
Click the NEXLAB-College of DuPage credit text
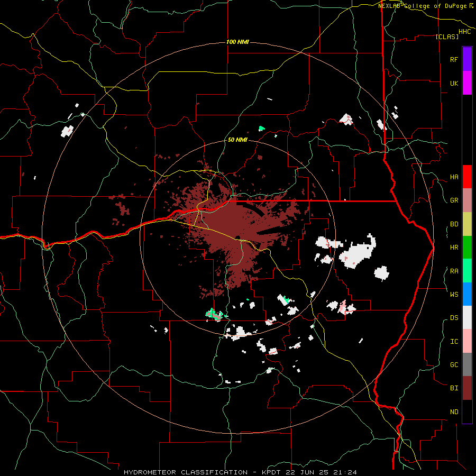(423, 6)
